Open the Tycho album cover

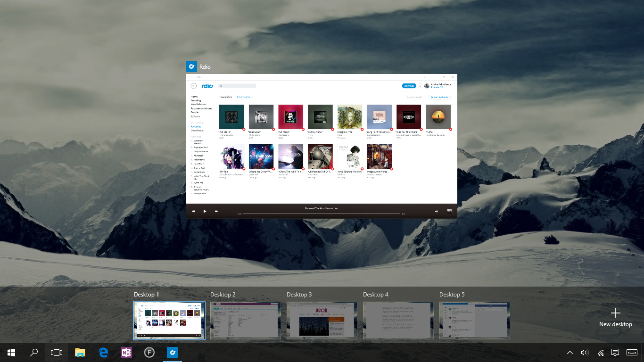click(438, 117)
